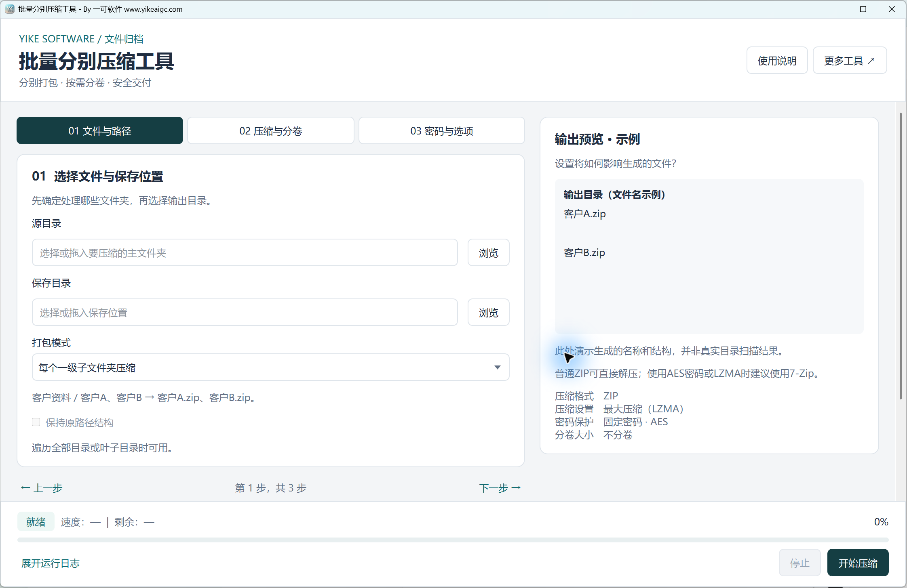The width and height of the screenshot is (907, 588).
Task: Go back with ← 上一步 link
Action: (42, 488)
